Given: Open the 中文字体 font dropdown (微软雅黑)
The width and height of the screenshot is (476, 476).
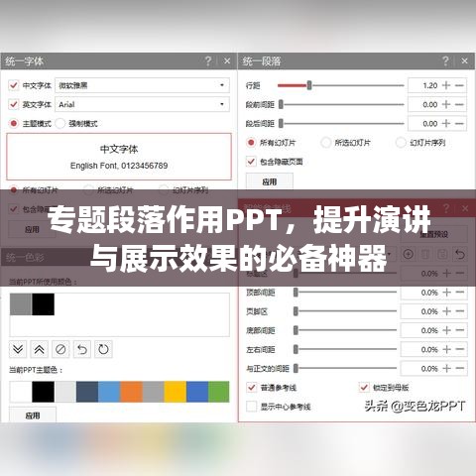Looking at the screenshot, I should [142, 85].
